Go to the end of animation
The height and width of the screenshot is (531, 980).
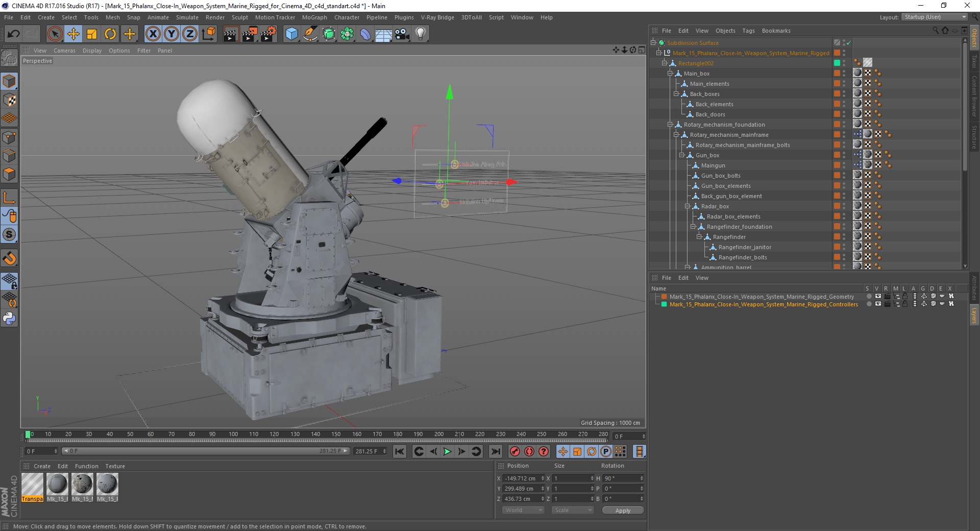[x=495, y=451]
